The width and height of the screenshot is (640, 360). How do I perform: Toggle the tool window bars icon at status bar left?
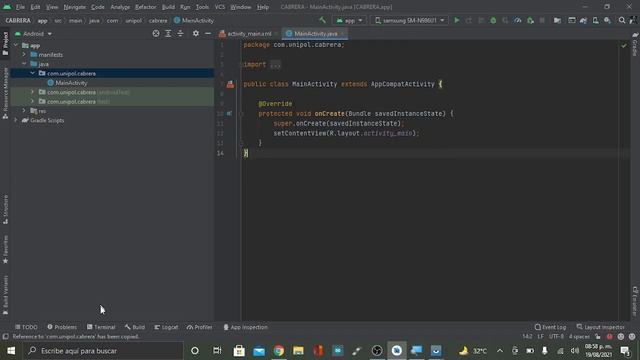5,337
